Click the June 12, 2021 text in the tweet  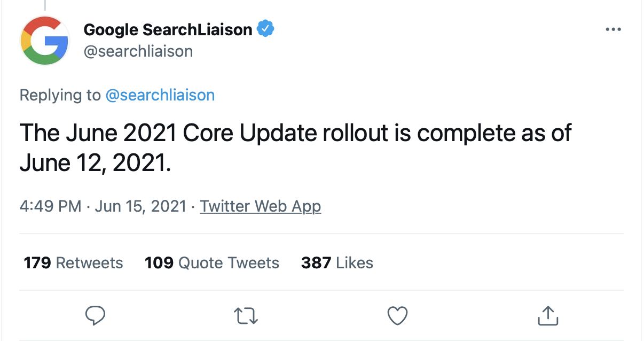point(95,162)
